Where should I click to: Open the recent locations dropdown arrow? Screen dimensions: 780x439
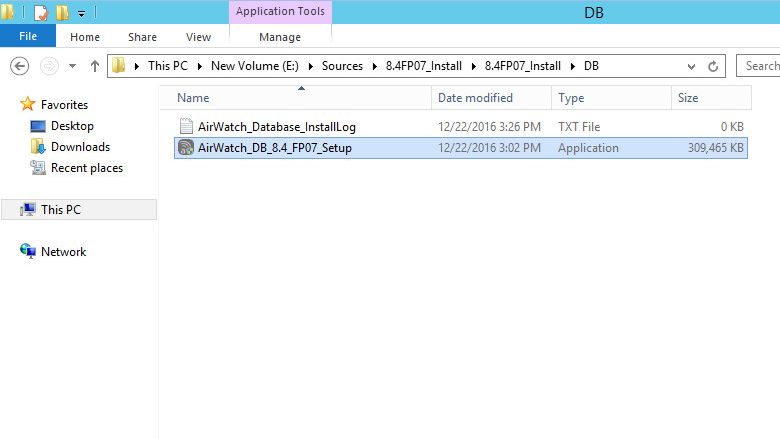(x=73, y=66)
